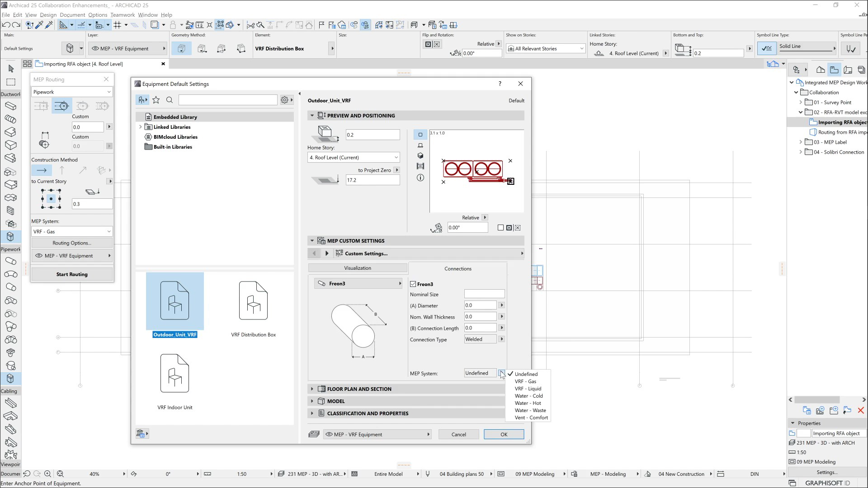The height and width of the screenshot is (488, 868).
Task: Click Symbol Line Type icon button
Action: [767, 48]
